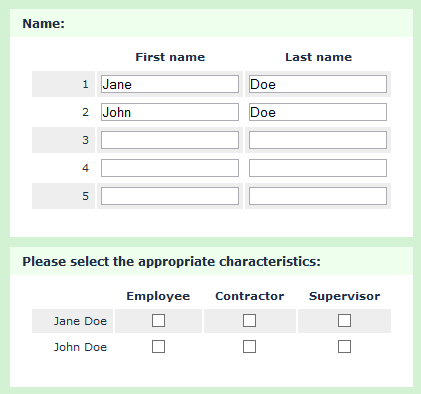Focus last name field in row 2
The height and width of the screenshot is (394, 421).
[318, 112]
